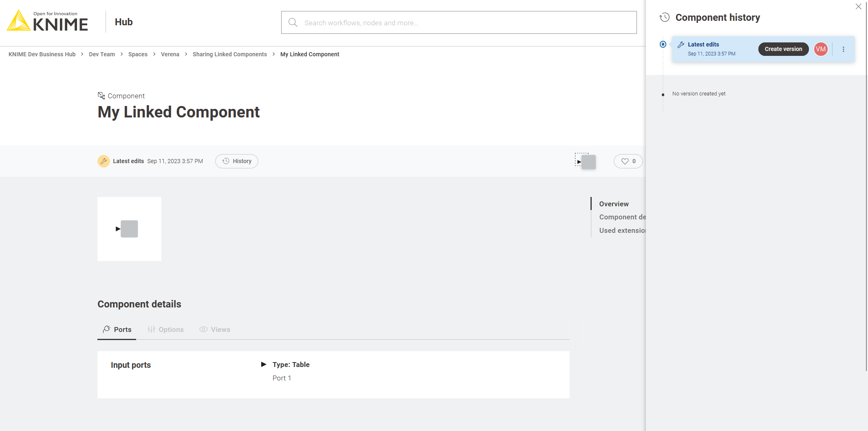Select the Ports tab
868x431 pixels.
[117, 329]
